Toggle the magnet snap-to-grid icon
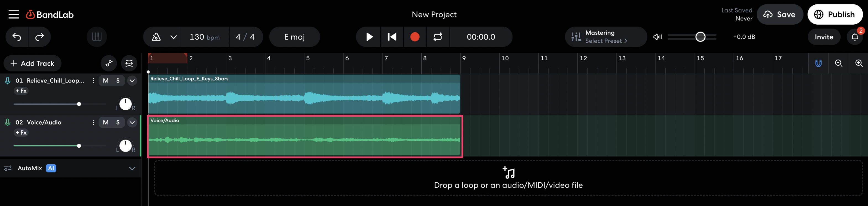 (818, 63)
